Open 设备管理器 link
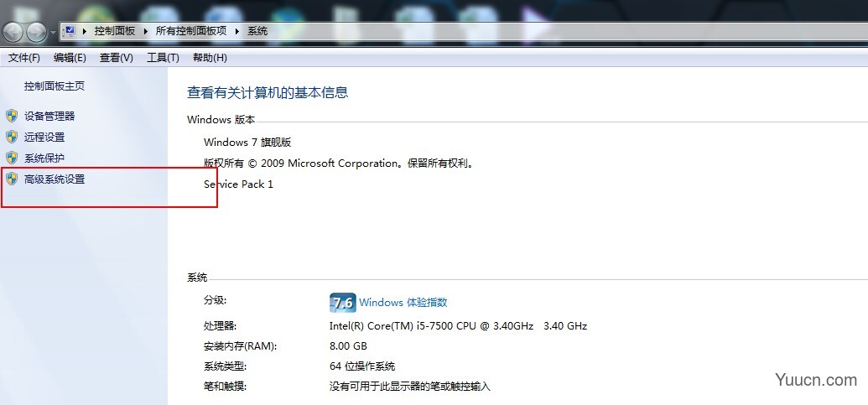 [x=49, y=117]
